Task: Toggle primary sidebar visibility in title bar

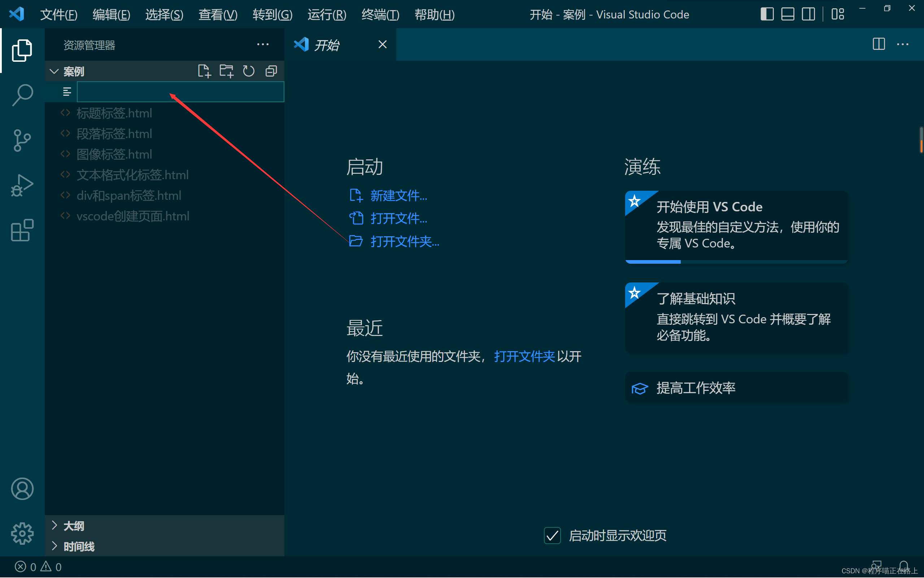Action: [767, 14]
